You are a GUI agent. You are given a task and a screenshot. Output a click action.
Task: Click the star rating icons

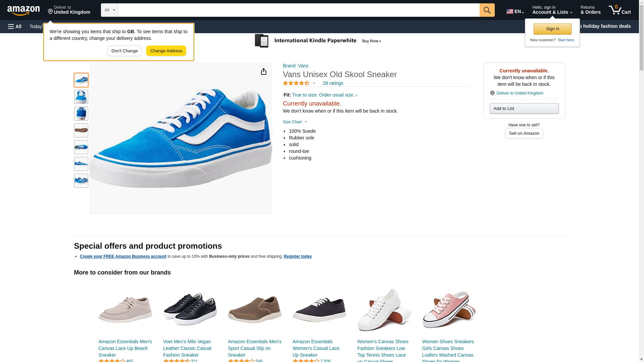point(296,83)
